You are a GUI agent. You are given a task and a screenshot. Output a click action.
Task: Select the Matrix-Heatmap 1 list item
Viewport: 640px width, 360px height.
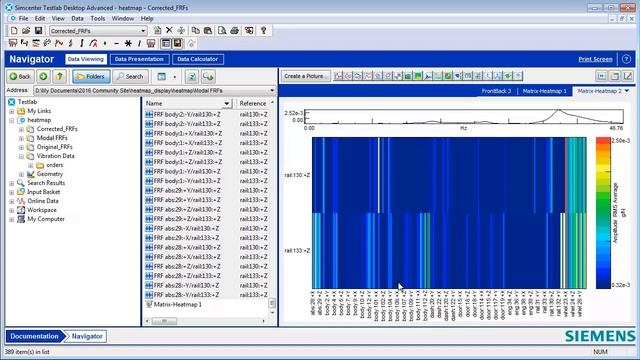[177, 304]
